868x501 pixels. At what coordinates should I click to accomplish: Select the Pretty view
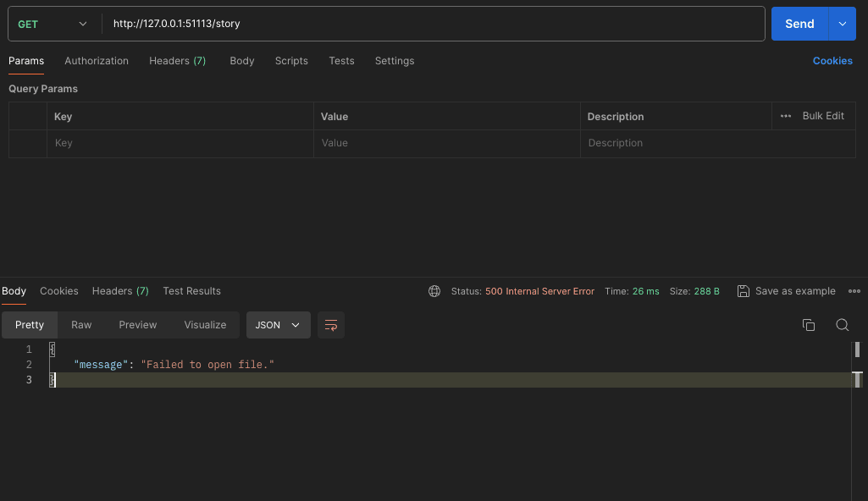pos(30,325)
